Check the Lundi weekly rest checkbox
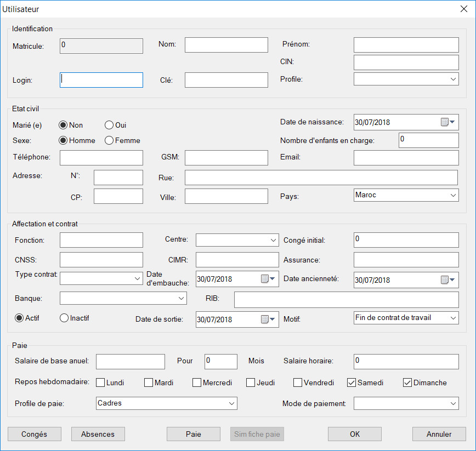 (101, 383)
